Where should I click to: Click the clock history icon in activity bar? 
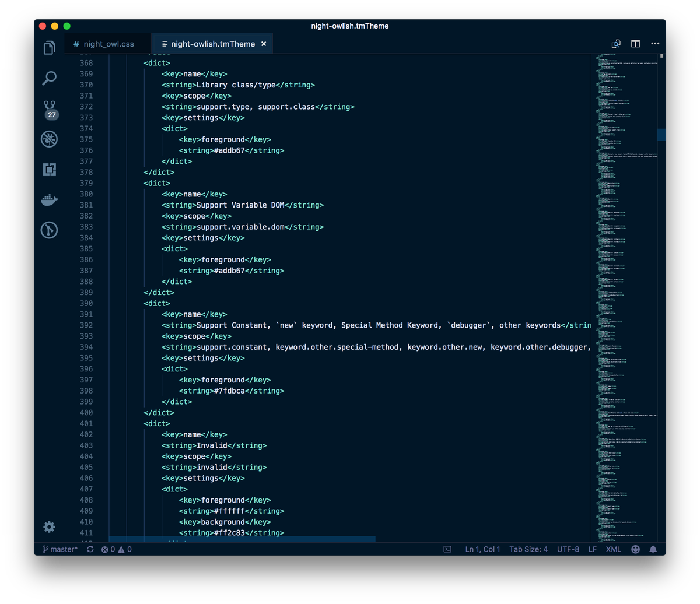49,230
